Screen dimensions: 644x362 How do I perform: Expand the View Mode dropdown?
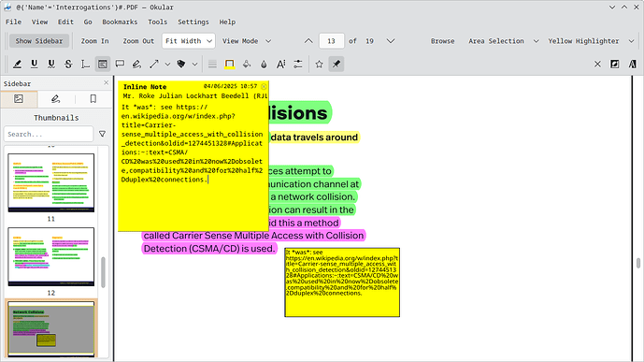[247, 41]
